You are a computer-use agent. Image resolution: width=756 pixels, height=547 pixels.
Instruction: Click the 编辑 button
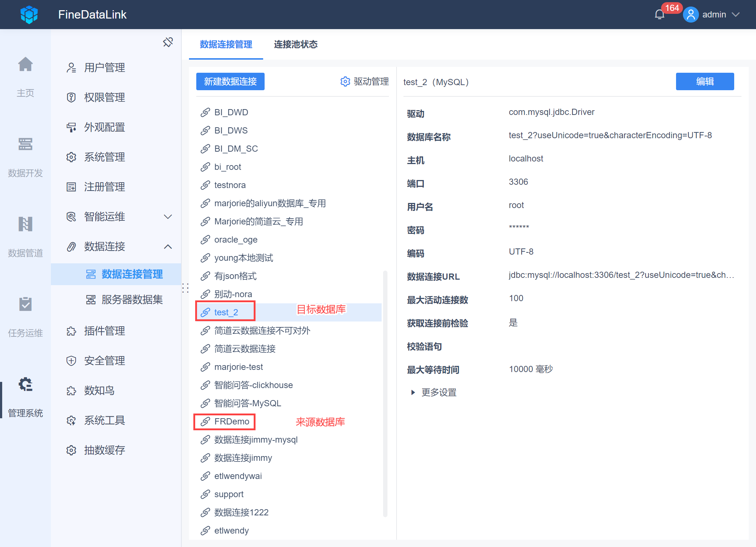704,81
